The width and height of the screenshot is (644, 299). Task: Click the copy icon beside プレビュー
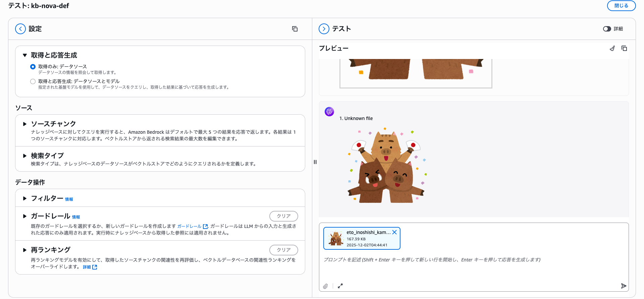(x=624, y=48)
